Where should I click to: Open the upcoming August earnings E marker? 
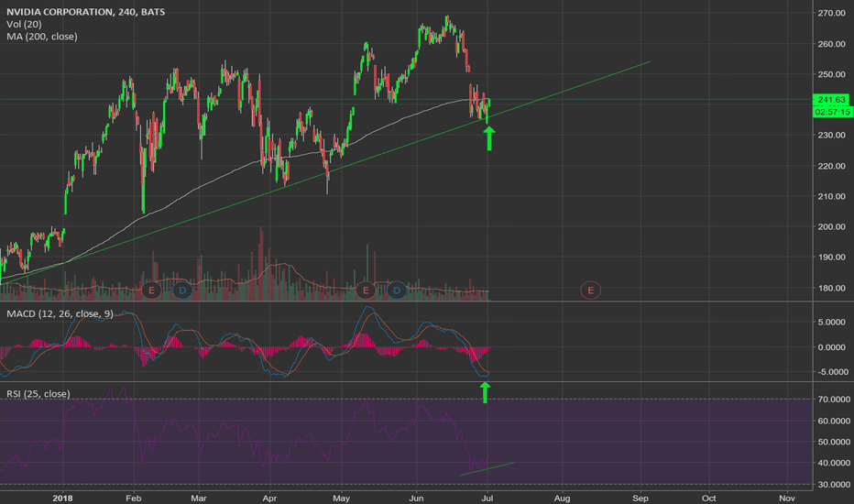coord(590,290)
